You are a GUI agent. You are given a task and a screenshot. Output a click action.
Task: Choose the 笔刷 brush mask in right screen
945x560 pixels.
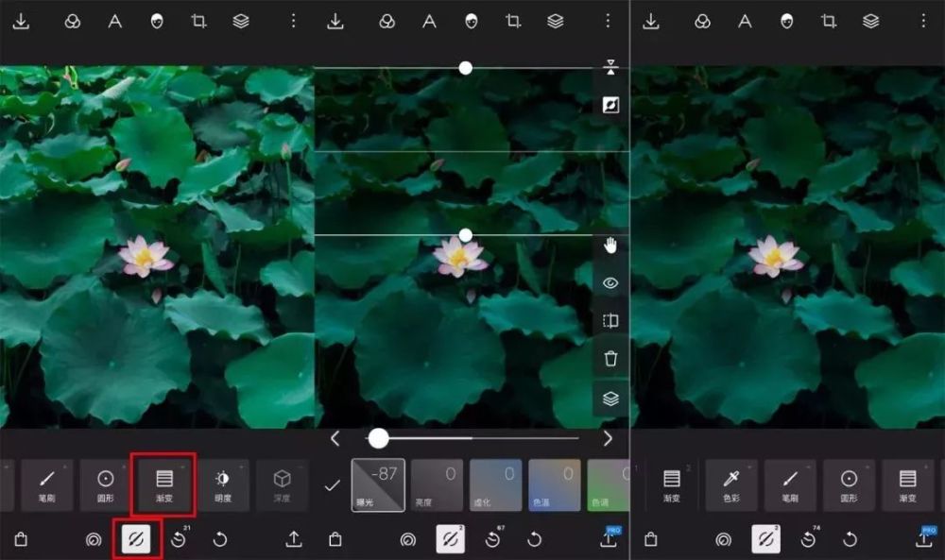(790, 485)
